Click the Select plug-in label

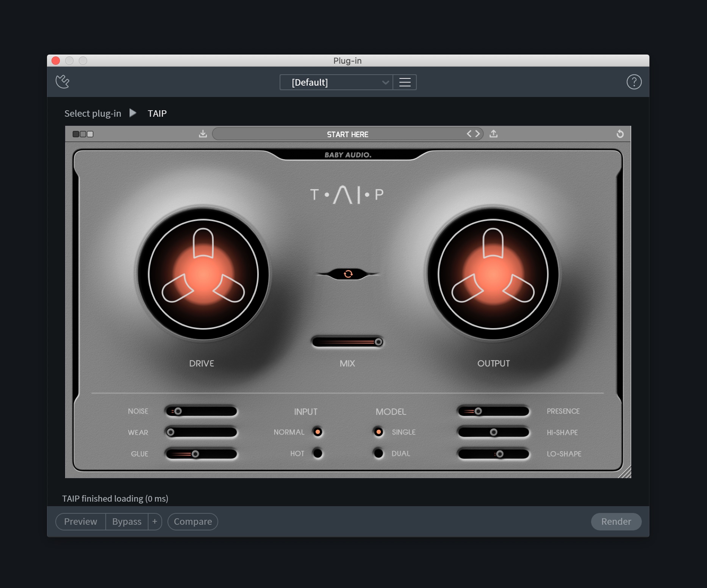click(93, 113)
